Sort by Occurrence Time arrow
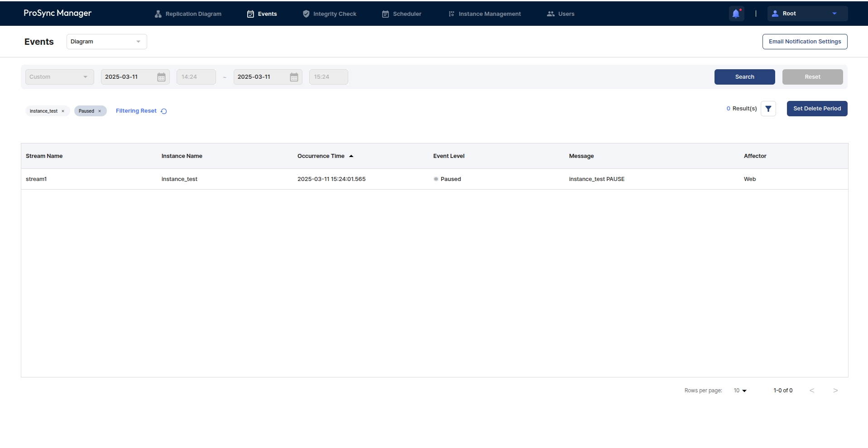The image size is (868, 448). (351, 156)
